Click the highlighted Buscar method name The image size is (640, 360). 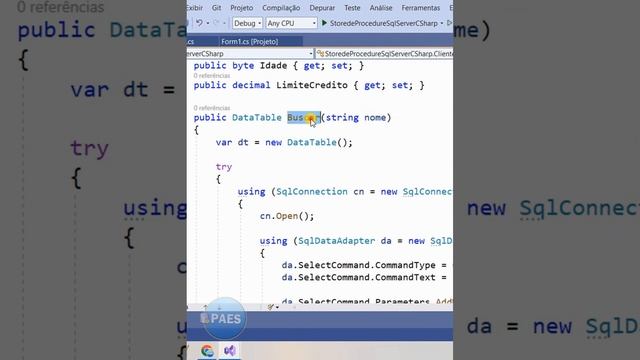coord(304,118)
